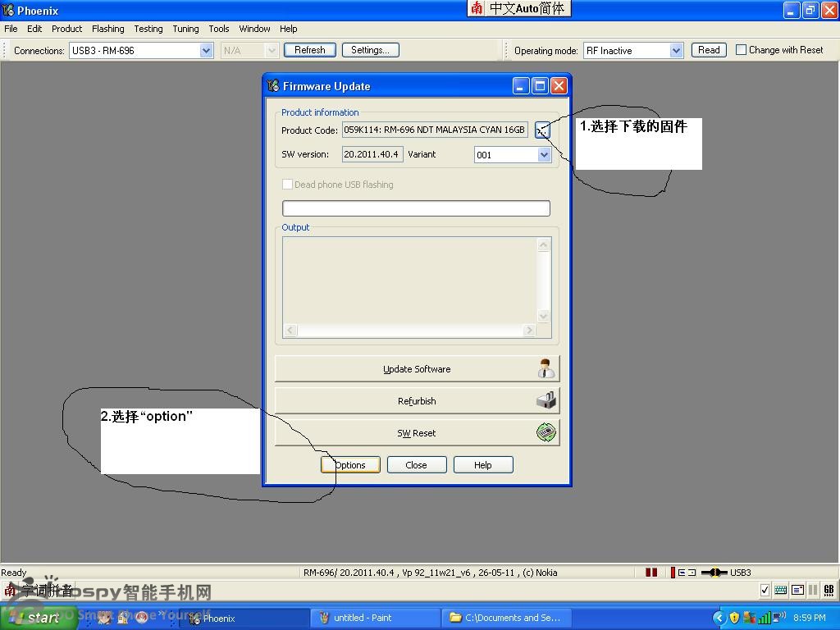Click the Update Software button
The width and height of the screenshot is (840, 630).
(417, 369)
